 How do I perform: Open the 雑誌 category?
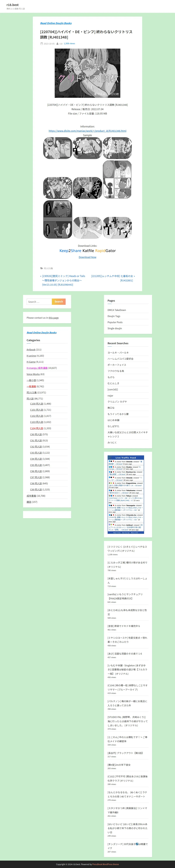point(29,502)
